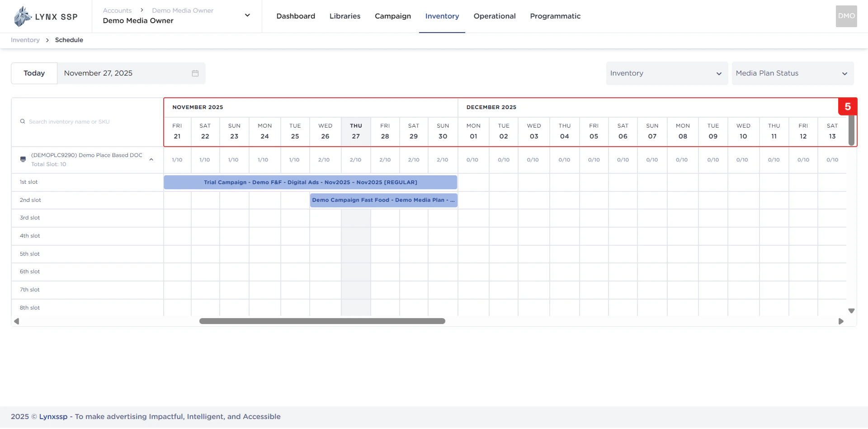Click the Today button
Viewport: 868px width, 429px height.
tap(34, 73)
